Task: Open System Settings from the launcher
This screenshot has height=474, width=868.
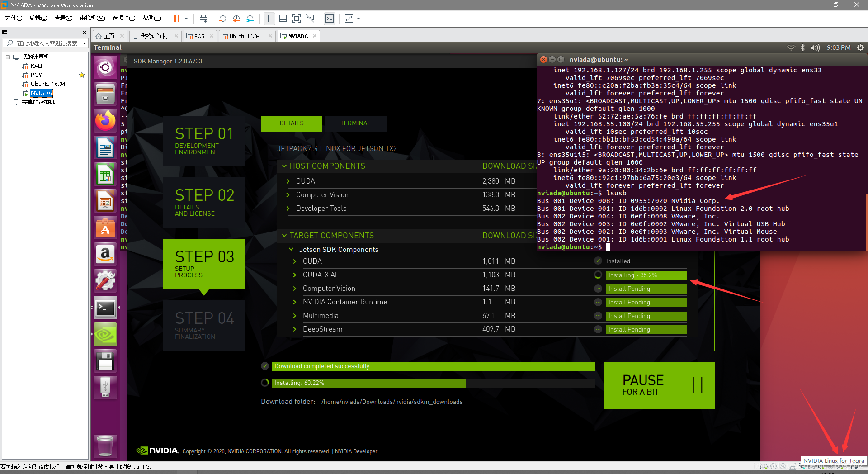Action: point(105,281)
